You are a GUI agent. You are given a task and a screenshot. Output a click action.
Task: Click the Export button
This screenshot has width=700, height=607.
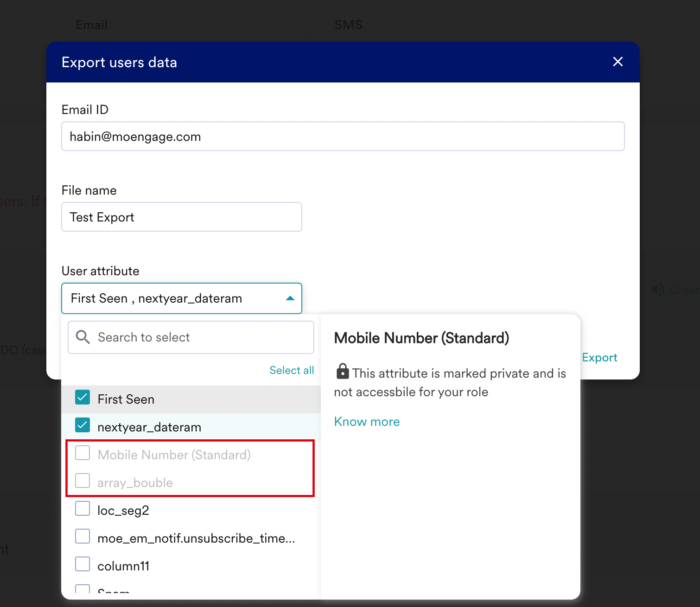tap(599, 358)
